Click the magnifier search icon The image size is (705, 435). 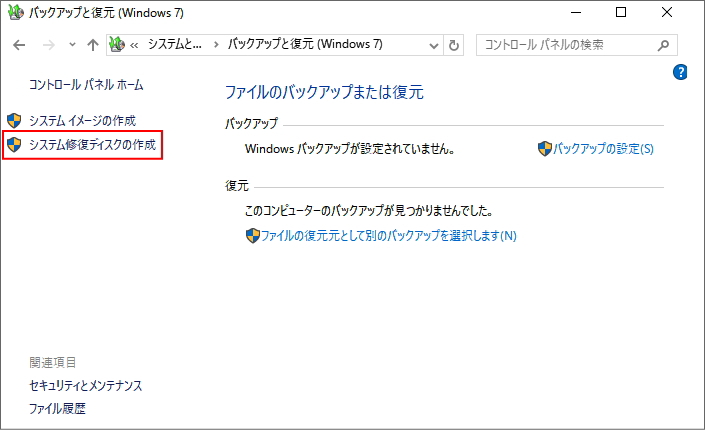pos(663,46)
